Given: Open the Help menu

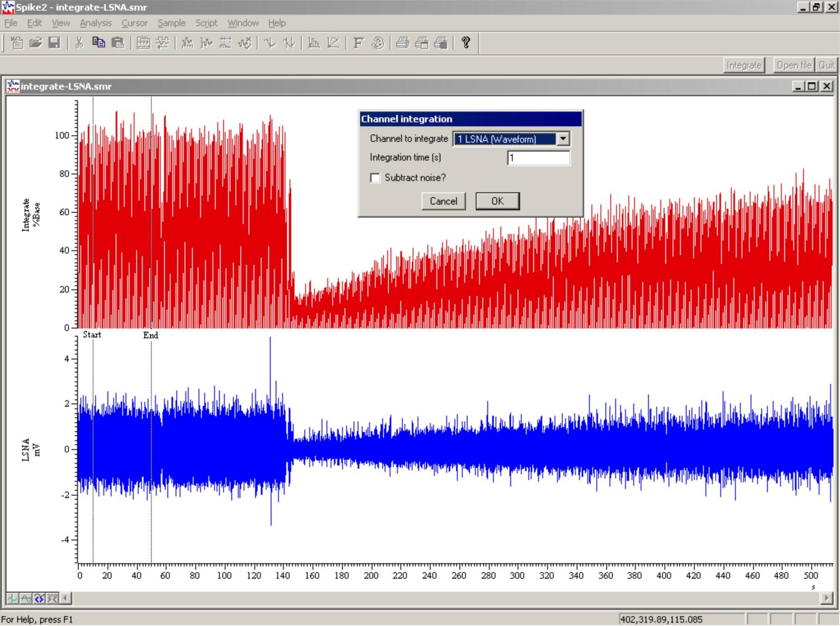Looking at the screenshot, I should (277, 23).
